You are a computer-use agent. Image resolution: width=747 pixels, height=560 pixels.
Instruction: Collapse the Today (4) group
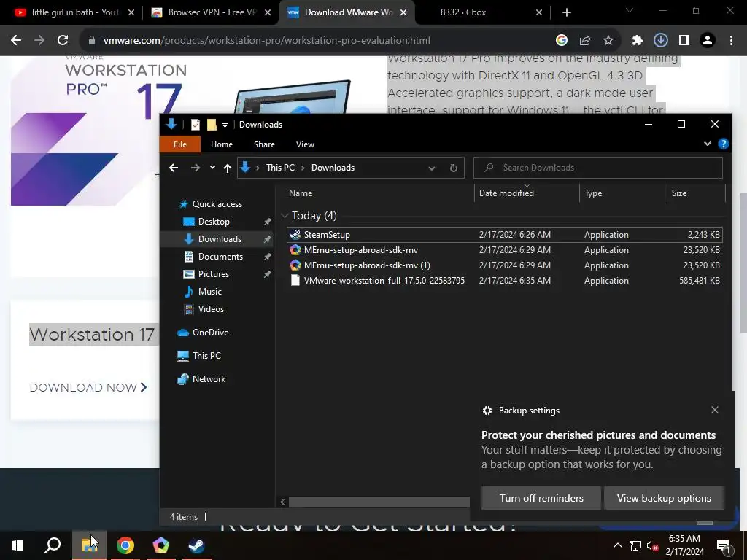tap(285, 216)
